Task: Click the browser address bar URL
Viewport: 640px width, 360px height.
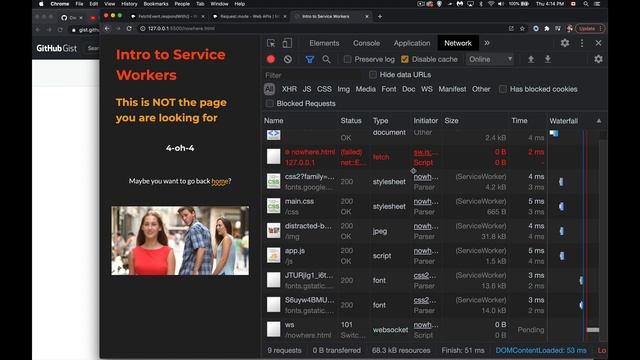Action: pyautogui.click(x=181, y=29)
